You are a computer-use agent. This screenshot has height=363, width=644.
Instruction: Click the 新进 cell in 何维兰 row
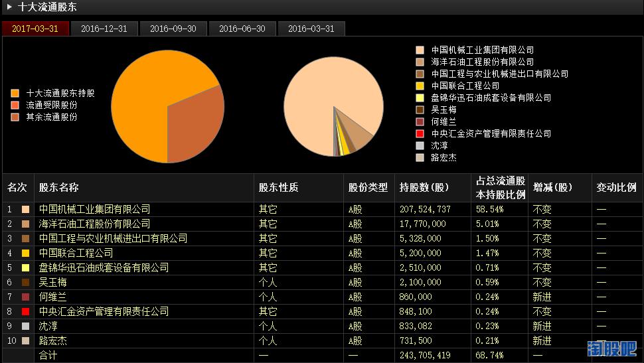(x=542, y=297)
